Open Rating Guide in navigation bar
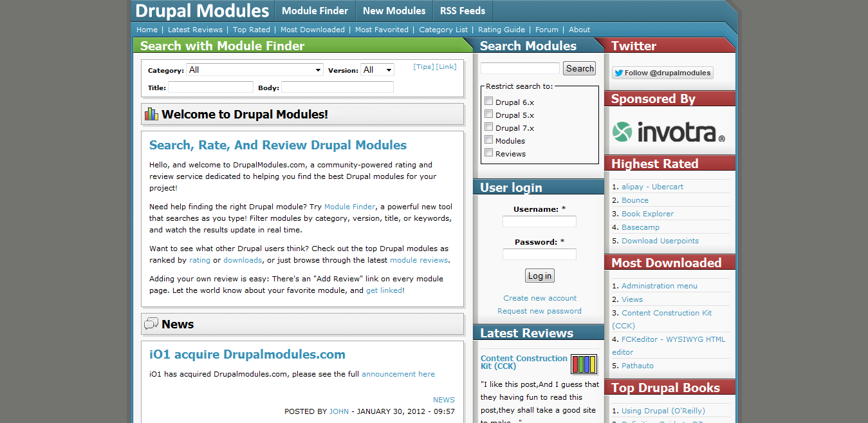Image resolution: width=868 pixels, height=423 pixels. 501,30
